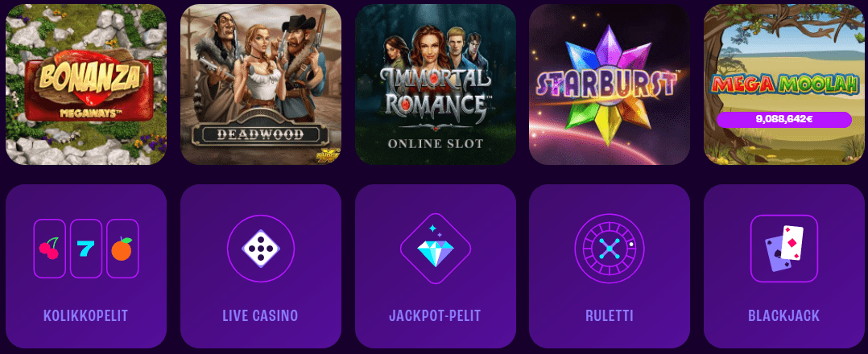Browse the Jackpot-pelit category
This screenshot has width=868, height=354.
click(x=435, y=316)
